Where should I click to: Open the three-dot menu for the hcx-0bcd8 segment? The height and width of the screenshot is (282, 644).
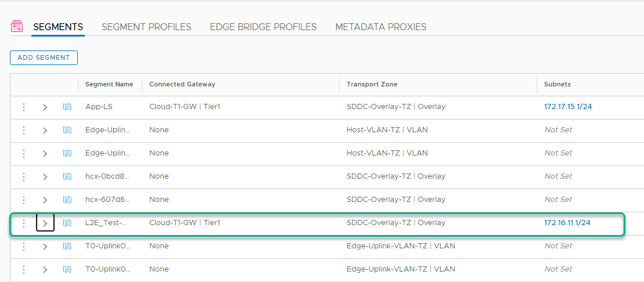coord(24,176)
